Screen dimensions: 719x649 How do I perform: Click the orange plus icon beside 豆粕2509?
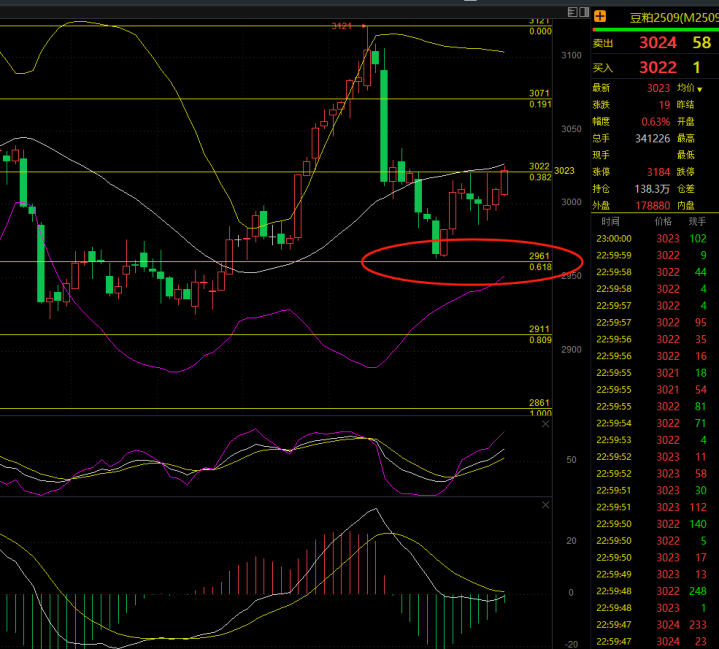click(600, 17)
